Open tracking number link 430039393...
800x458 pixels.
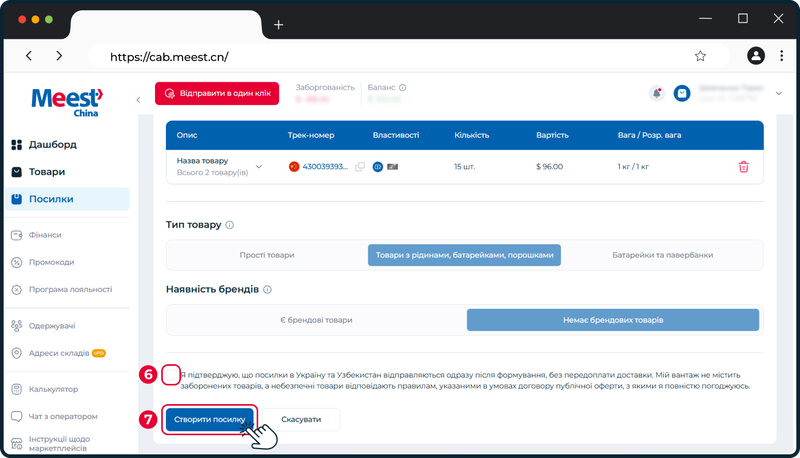coord(325,166)
